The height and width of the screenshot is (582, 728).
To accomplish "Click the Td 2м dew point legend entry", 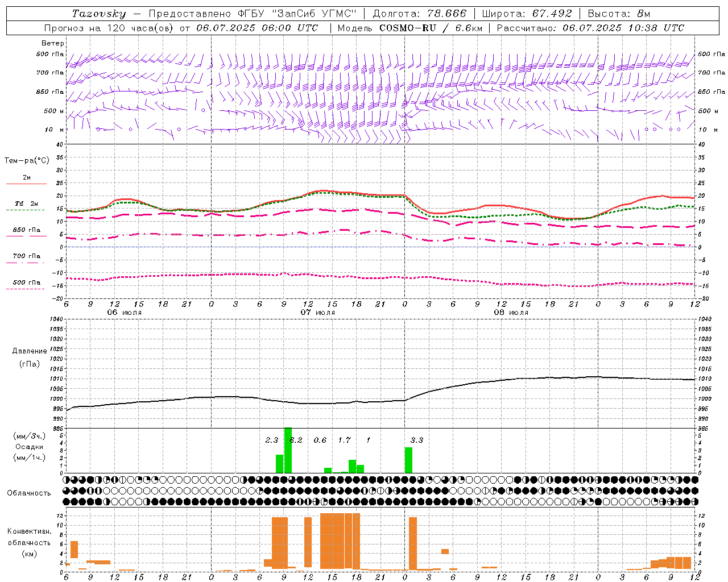I will 26,203.
